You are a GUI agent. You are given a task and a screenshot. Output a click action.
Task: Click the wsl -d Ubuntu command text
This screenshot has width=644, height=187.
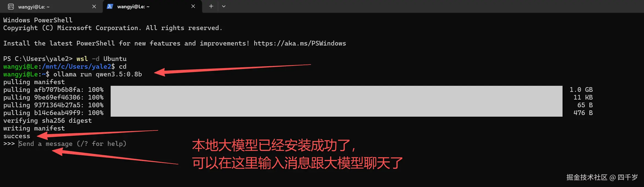pyautogui.click(x=102, y=59)
